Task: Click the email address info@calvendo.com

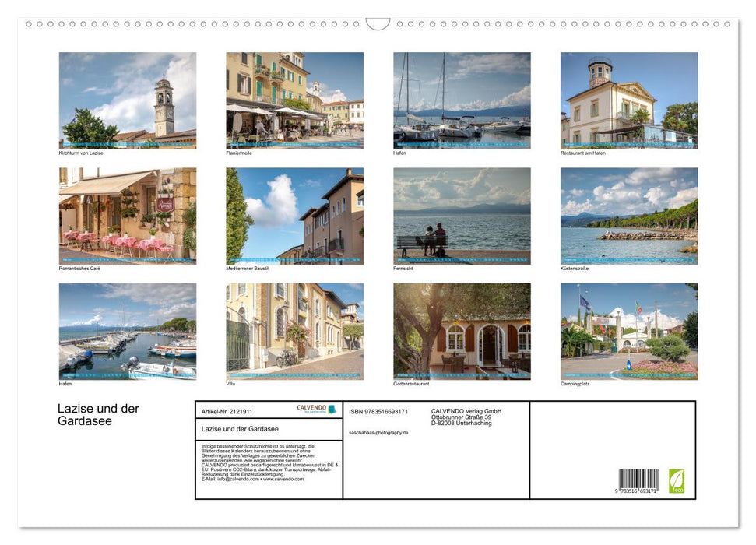Action: click(234, 479)
